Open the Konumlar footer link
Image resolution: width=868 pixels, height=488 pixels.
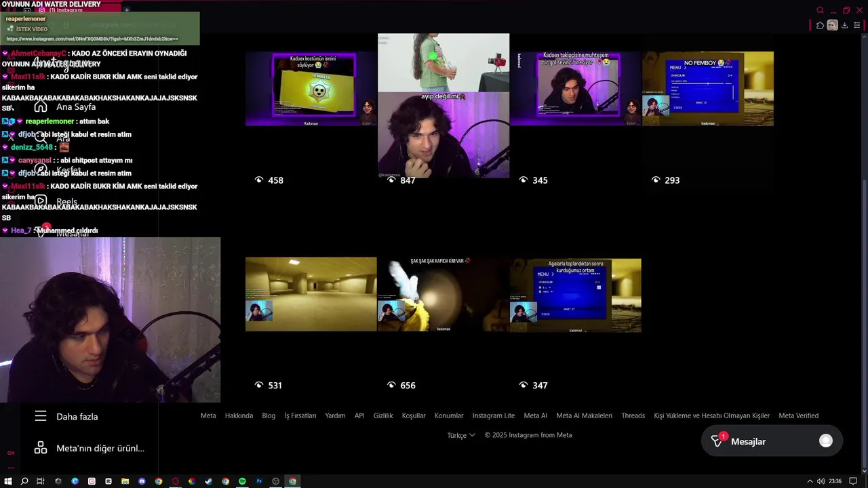point(449,415)
